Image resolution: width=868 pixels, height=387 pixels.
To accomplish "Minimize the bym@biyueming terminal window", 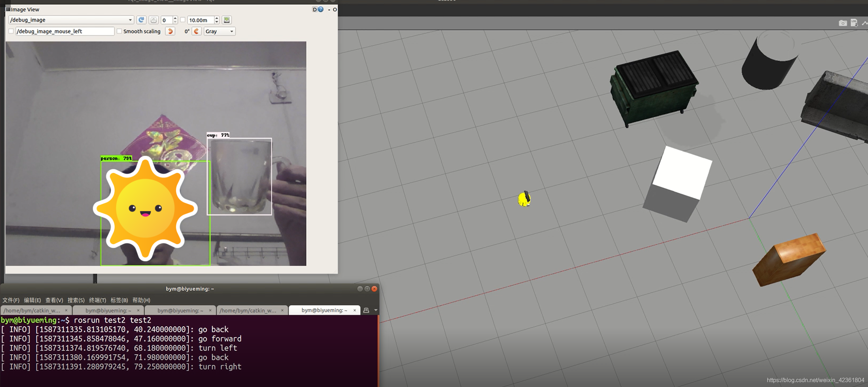I will (360, 289).
